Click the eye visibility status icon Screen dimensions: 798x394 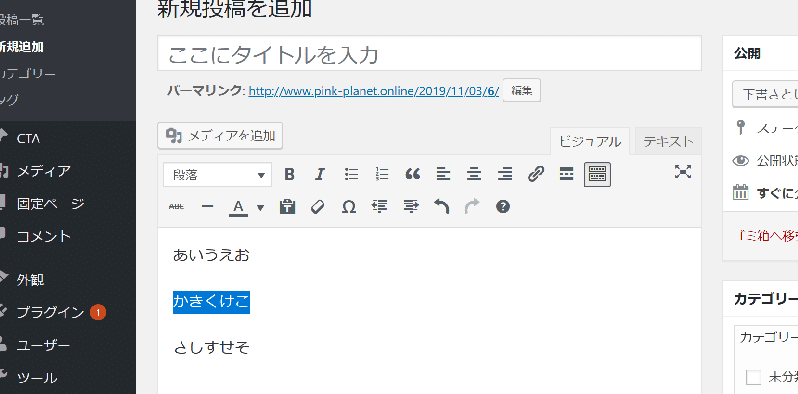click(x=740, y=161)
